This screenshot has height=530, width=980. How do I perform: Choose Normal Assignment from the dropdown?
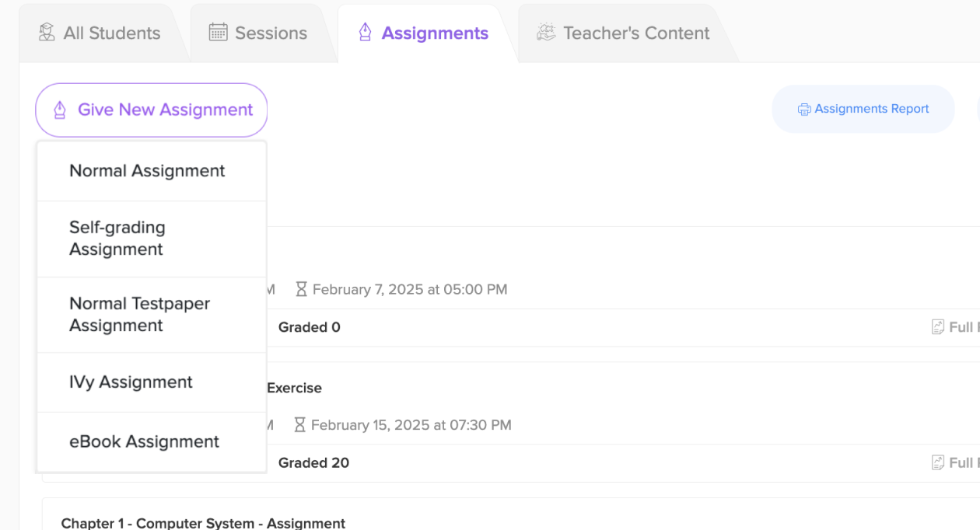147,171
